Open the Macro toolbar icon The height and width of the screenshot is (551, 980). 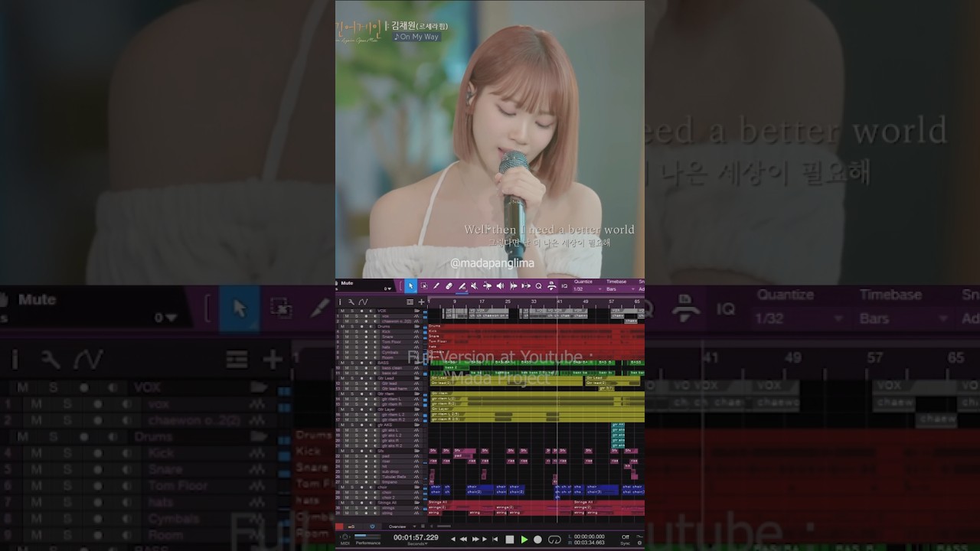552,286
